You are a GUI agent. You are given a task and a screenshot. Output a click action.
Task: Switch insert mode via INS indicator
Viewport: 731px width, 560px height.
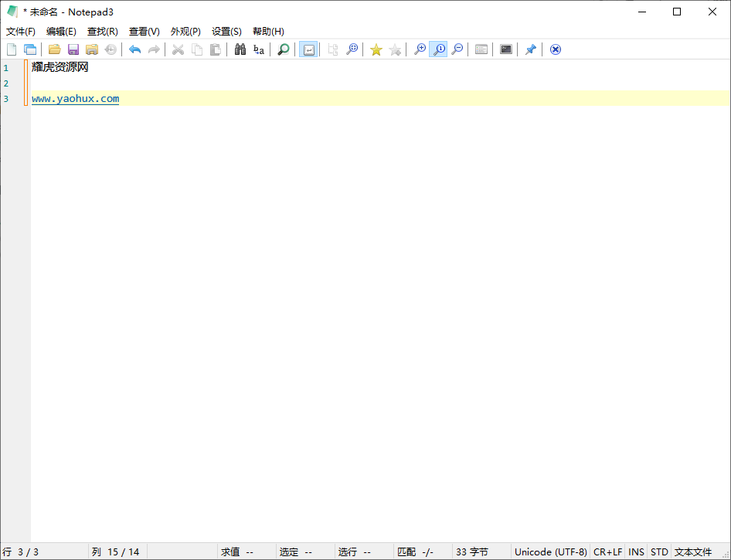[636, 552]
